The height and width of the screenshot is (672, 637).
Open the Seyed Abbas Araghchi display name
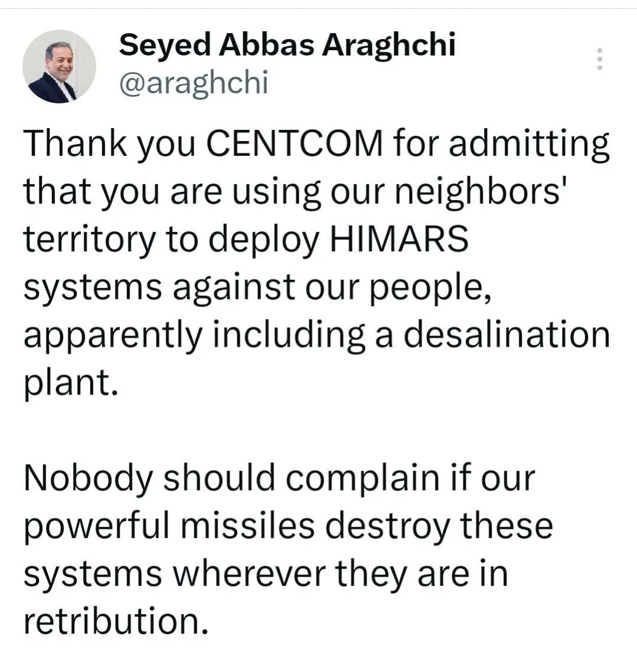click(287, 45)
